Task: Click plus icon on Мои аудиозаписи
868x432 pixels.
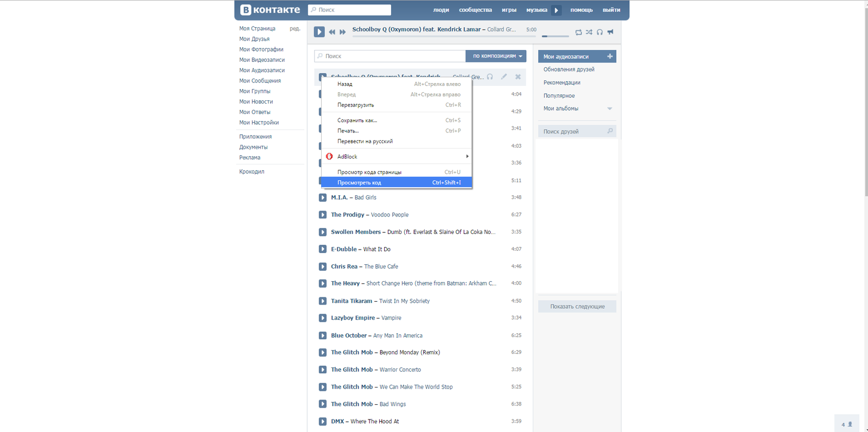Action: coord(610,56)
